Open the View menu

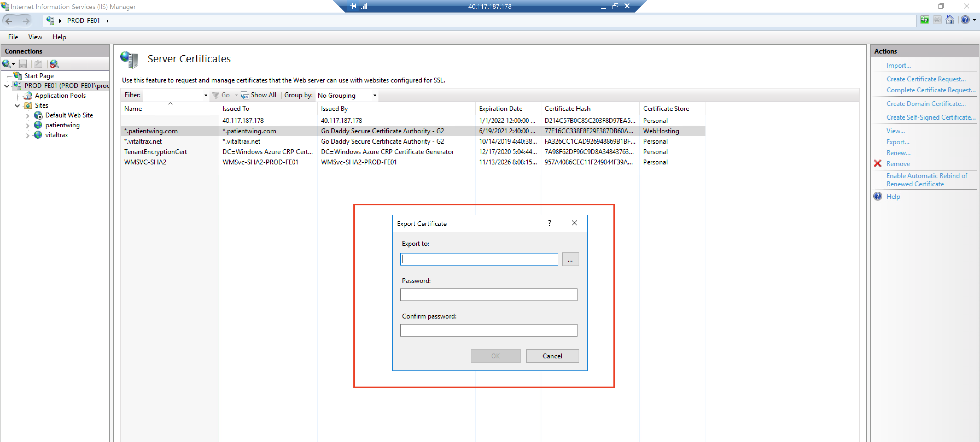35,37
